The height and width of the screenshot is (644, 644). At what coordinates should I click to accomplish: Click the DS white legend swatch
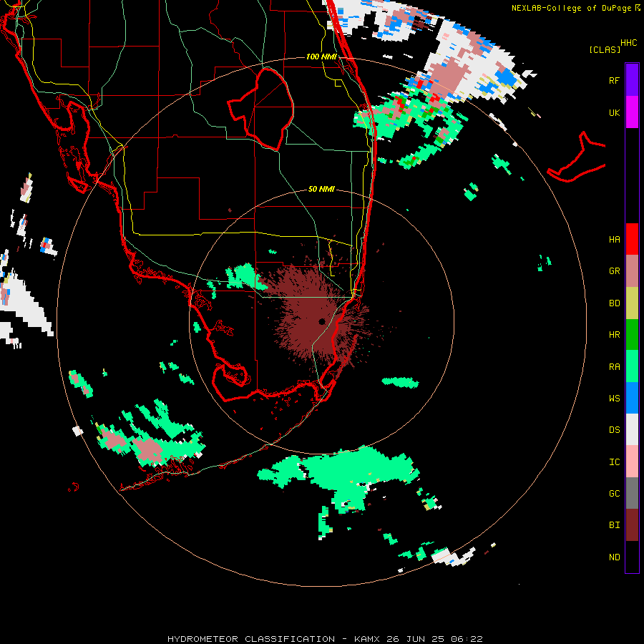click(632, 429)
